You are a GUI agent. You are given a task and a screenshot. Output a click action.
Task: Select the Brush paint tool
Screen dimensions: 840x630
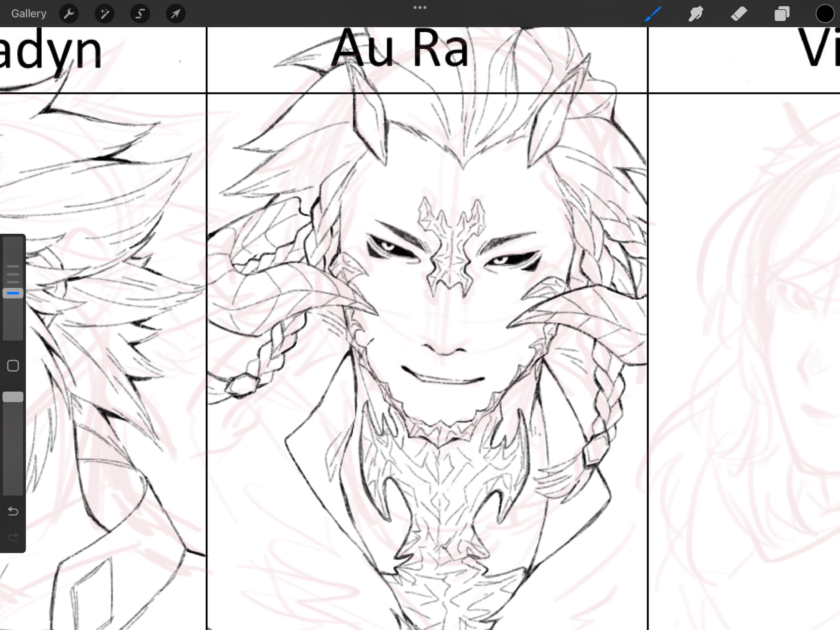click(x=654, y=14)
